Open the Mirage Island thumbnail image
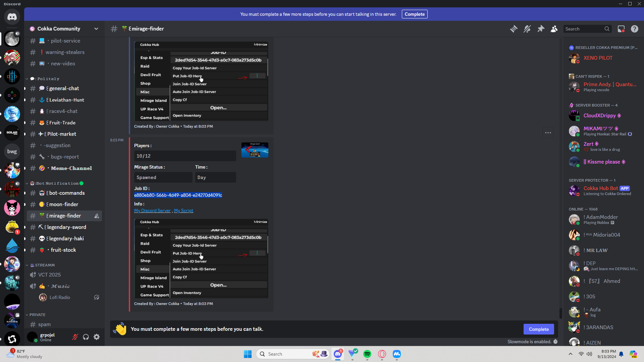Viewport: 644px width, 362px height. coord(255,150)
